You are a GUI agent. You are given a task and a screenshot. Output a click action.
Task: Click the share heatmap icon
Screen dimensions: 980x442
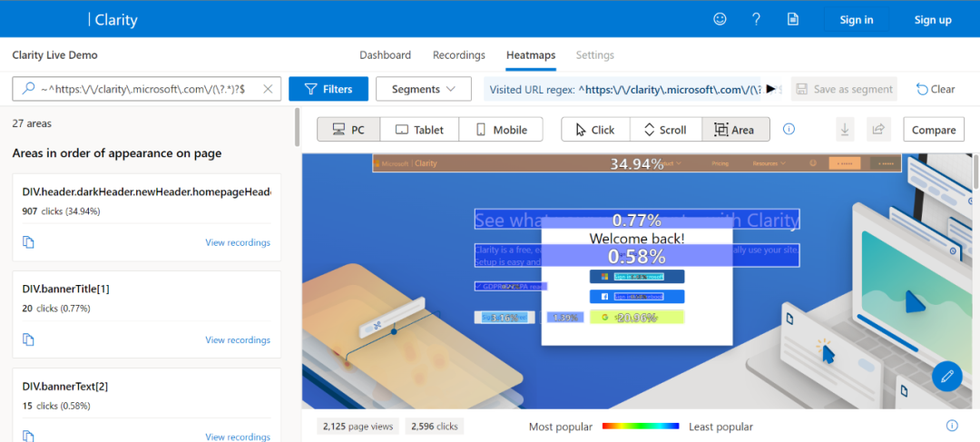[878, 130]
